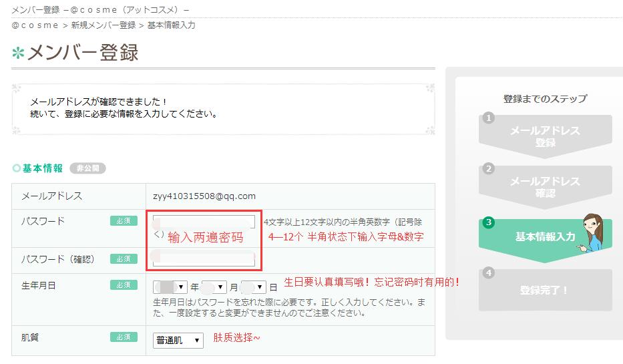Screen dimensions: 623x364
Task: Click the green asterisk icon beside メンバー登録
Action: [18, 54]
